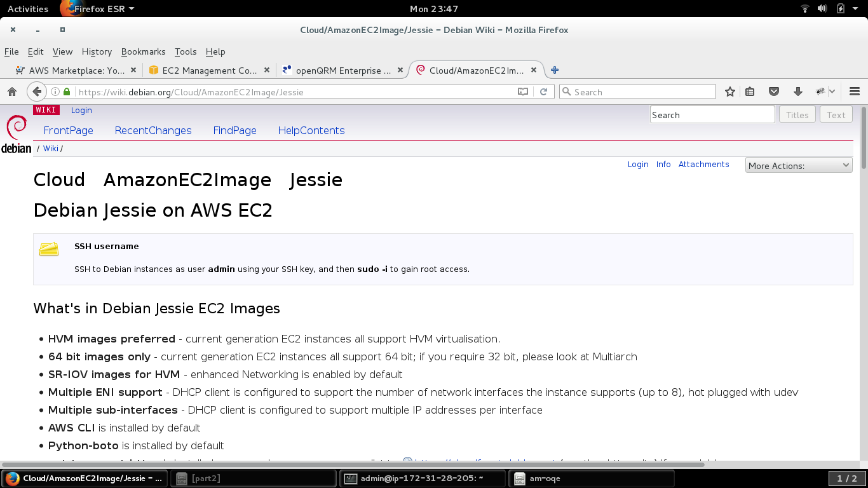Click the external link globe icon in list
Image resolution: width=868 pixels, height=488 pixels.
coord(408,461)
